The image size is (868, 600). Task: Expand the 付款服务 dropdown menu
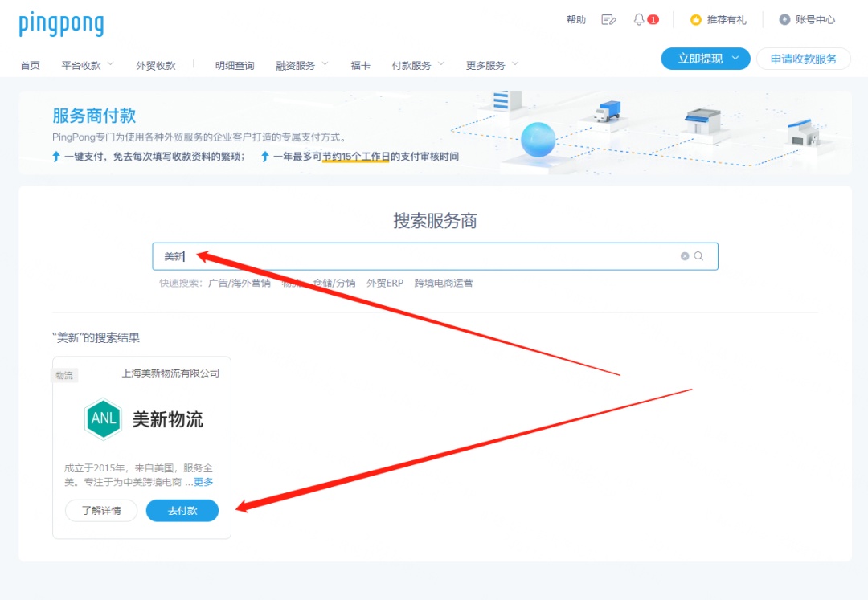(418, 66)
